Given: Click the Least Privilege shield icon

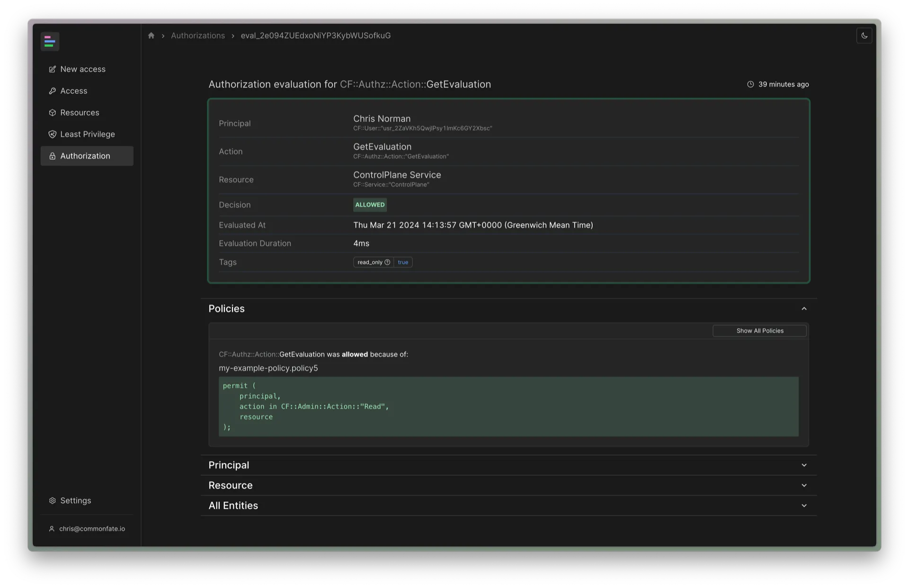Looking at the screenshot, I should point(53,134).
